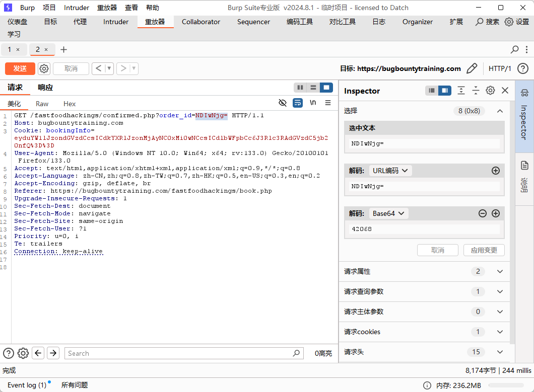Open the editor hamburger menu icon
534x392 pixels.
click(x=328, y=103)
